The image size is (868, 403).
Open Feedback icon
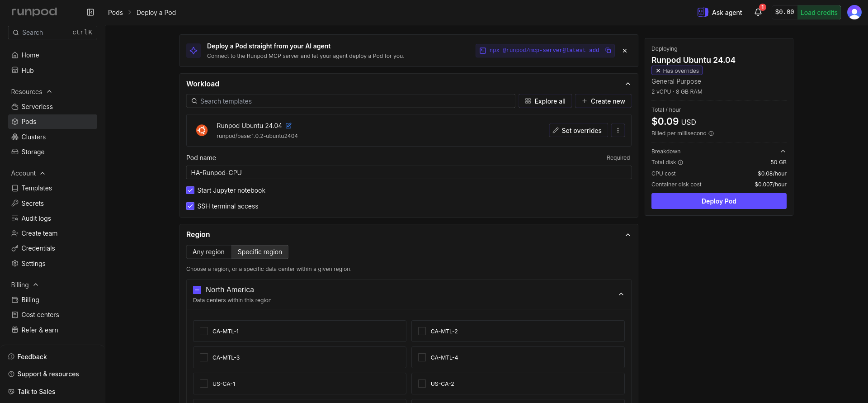pos(11,357)
